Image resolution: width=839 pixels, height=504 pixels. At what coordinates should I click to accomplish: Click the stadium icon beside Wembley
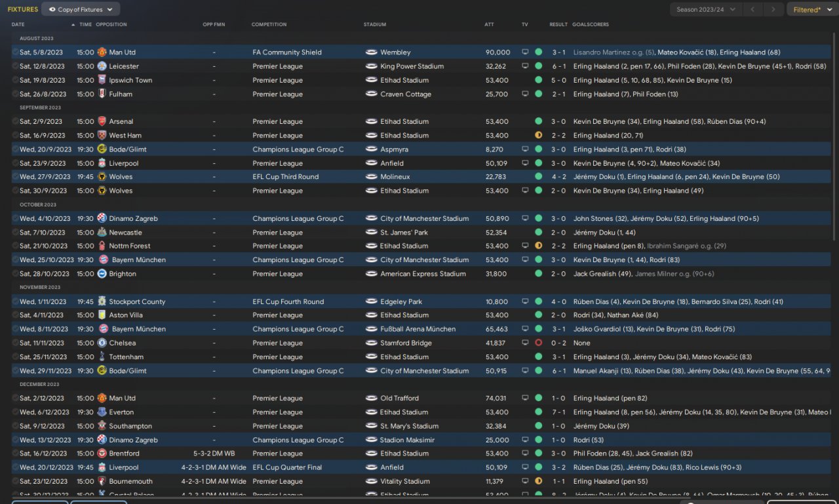click(x=371, y=52)
